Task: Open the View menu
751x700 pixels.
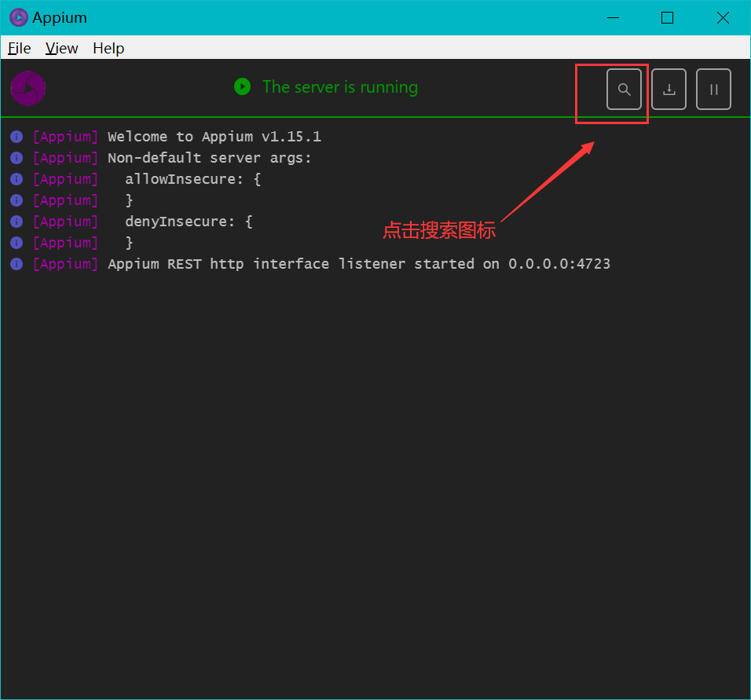Action: (x=61, y=48)
